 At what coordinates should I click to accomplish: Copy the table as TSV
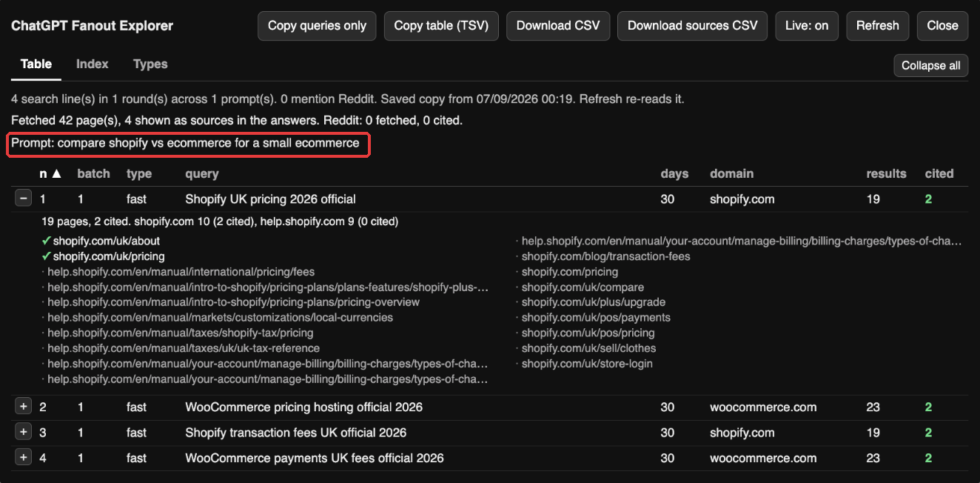441,25
